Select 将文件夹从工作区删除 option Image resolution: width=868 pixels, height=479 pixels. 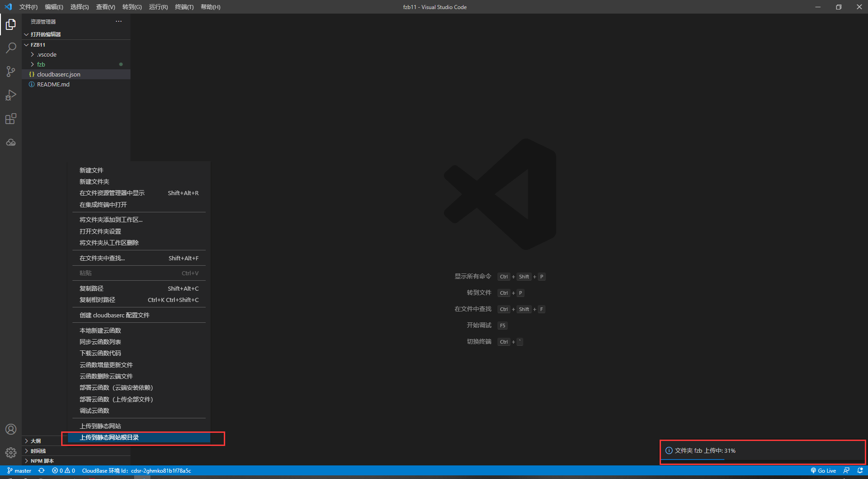coord(139,243)
